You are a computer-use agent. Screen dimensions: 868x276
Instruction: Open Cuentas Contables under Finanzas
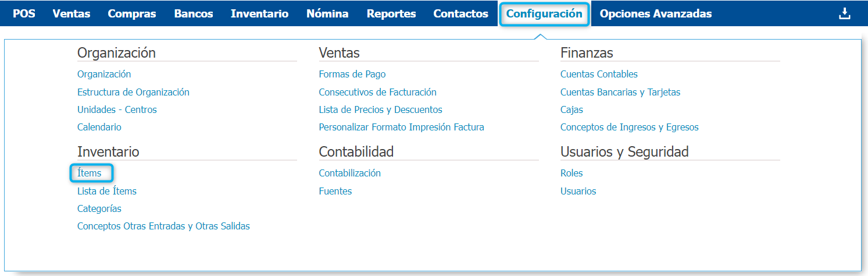pos(599,74)
